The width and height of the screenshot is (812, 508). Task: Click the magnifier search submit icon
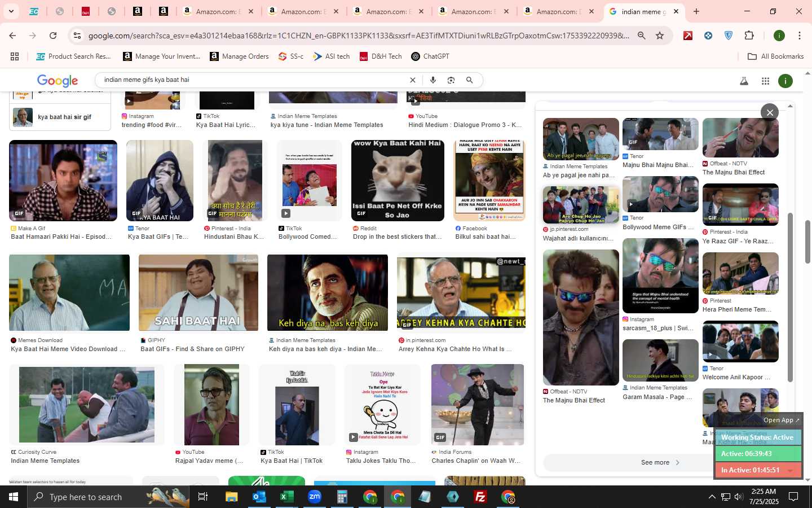469,80
